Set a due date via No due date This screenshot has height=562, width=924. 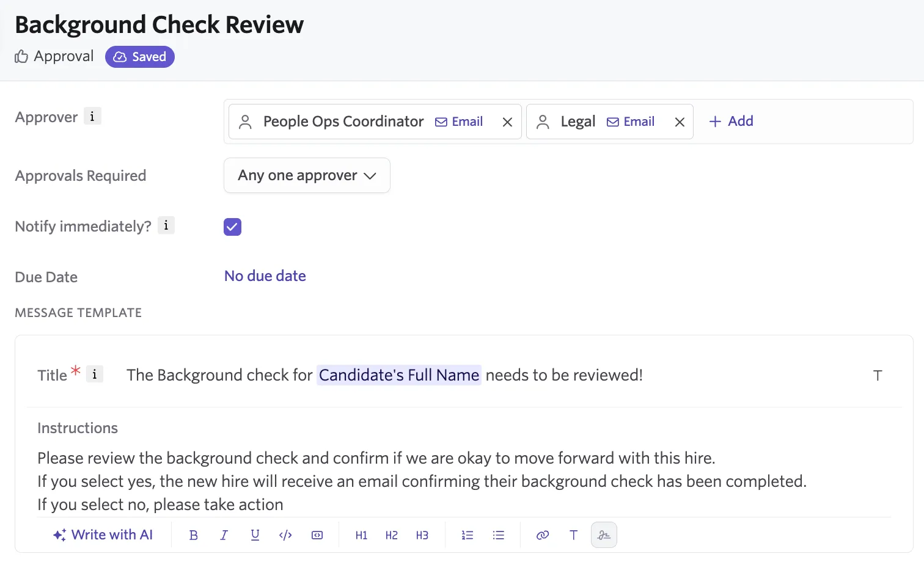pos(265,276)
